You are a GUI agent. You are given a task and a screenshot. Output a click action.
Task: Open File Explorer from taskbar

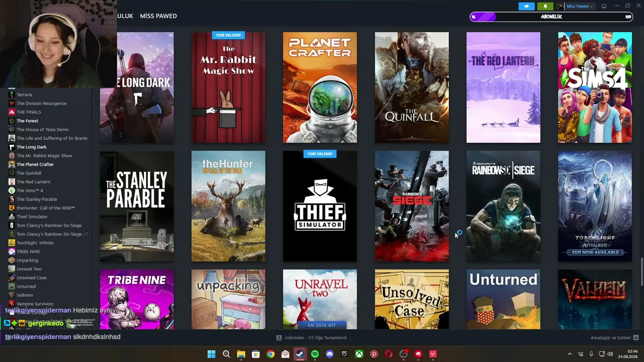pos(241,354)
